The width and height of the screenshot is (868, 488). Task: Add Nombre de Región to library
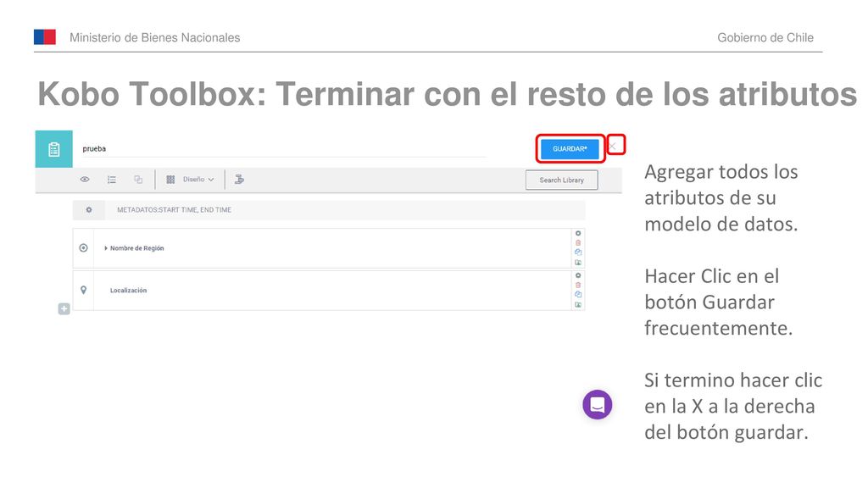tap(578, 263)
